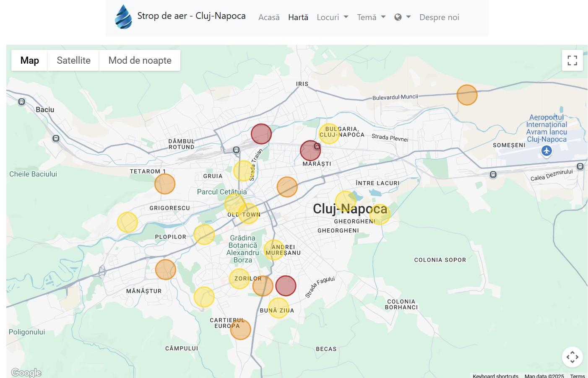Open the Hartă nav item
Screen dimensions: 588x378
[x=298, y=17]
